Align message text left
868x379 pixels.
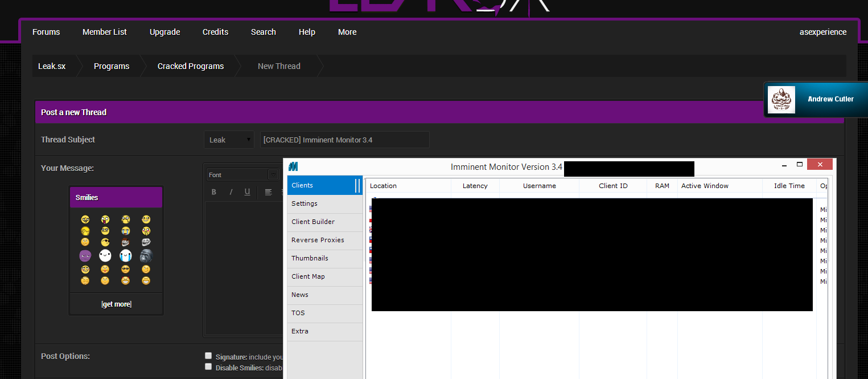coord(268,192)
